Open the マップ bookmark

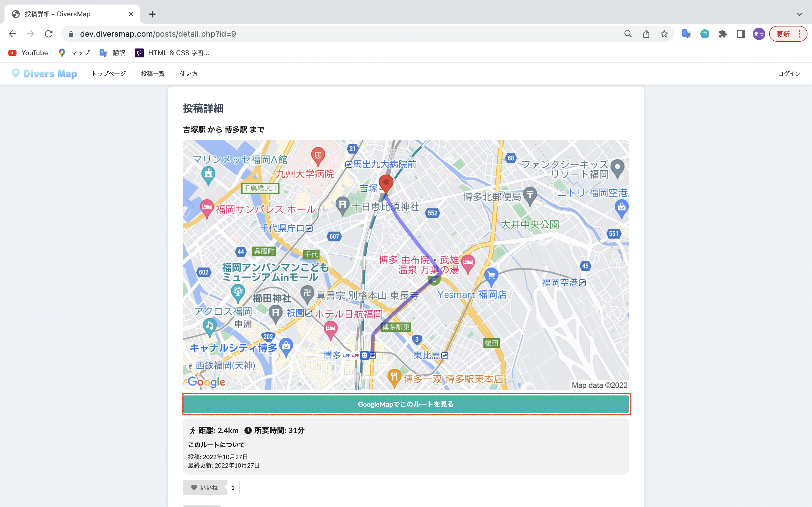(74, 53)
